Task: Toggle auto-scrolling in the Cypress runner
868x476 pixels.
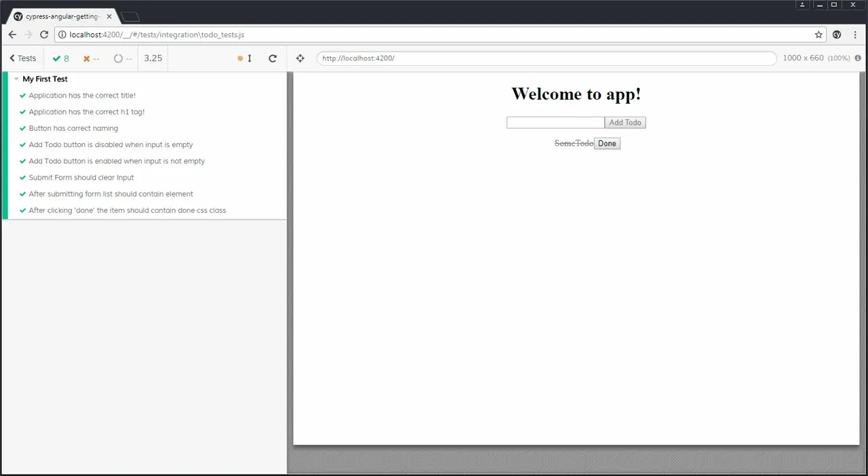Action: (245, 58)
